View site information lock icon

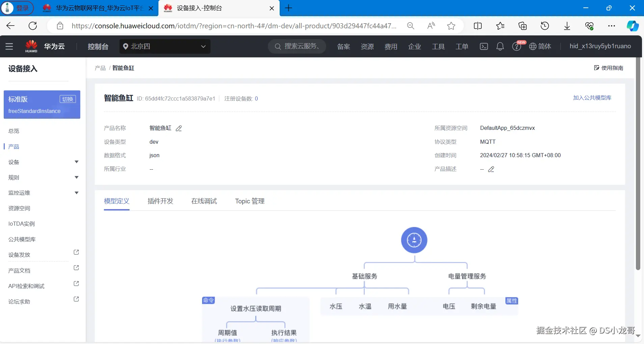60,26
